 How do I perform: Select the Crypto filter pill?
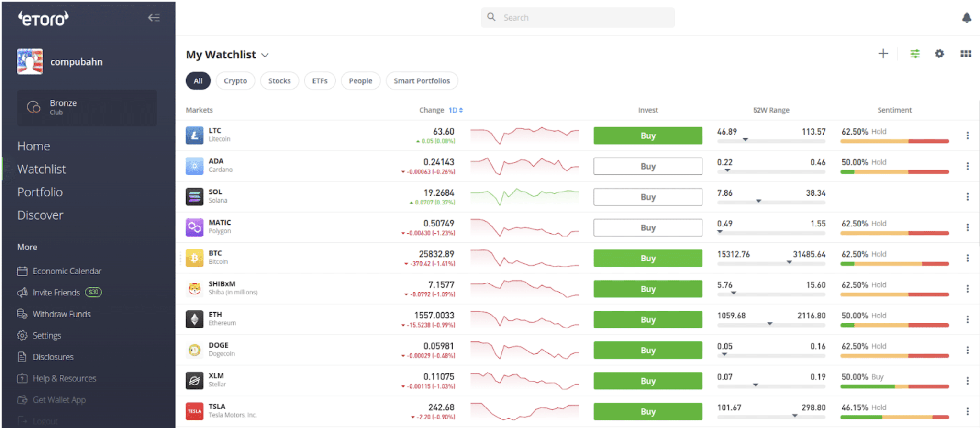(235, 81)
